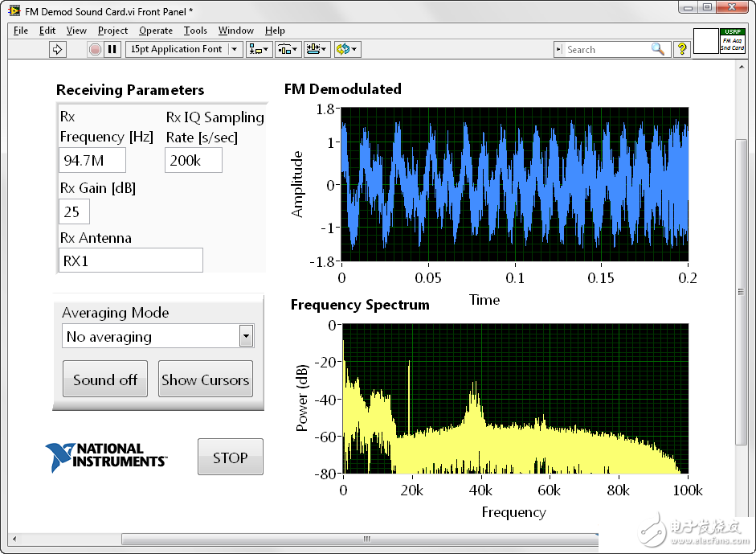
Task: Click the Rx Antenna RX1 field
Action: coord(131,261)
